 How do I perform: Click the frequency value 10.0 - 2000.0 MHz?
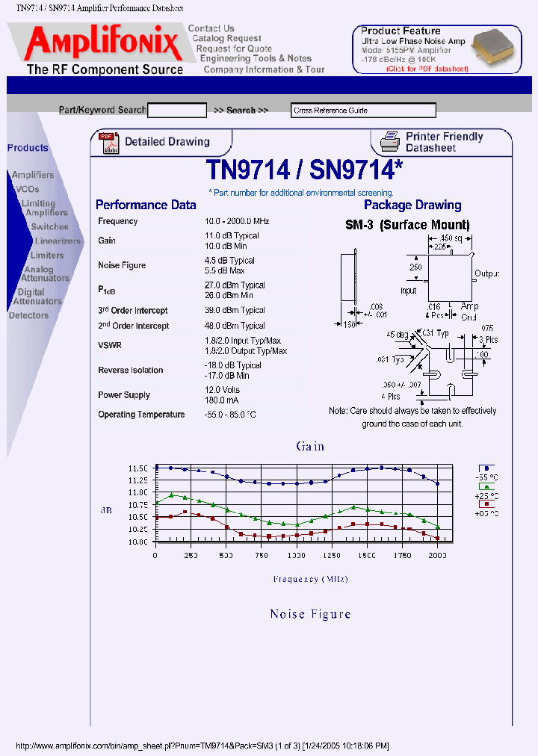point(237,221)
